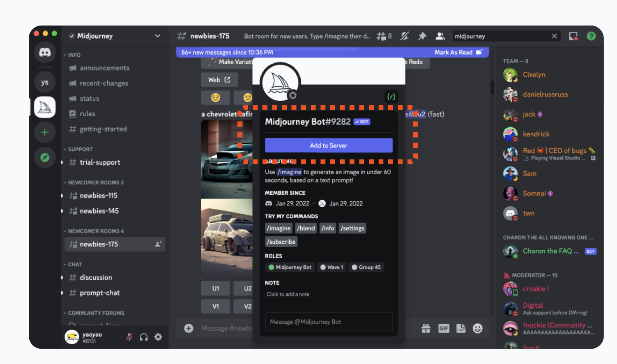Click the Group 45 role chip
The height and width of the screenshot is (364, 617).
coord(366,267)
